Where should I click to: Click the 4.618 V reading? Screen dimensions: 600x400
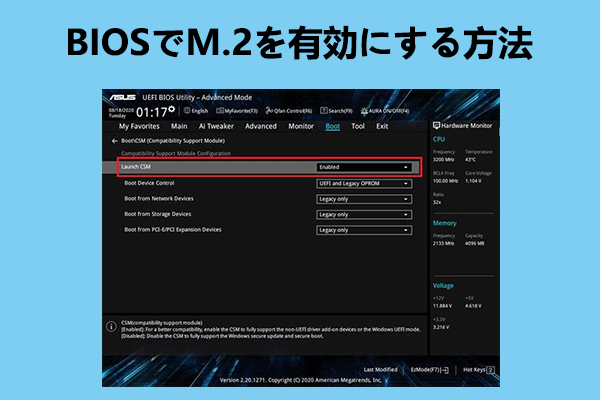(x=474, y=306)
